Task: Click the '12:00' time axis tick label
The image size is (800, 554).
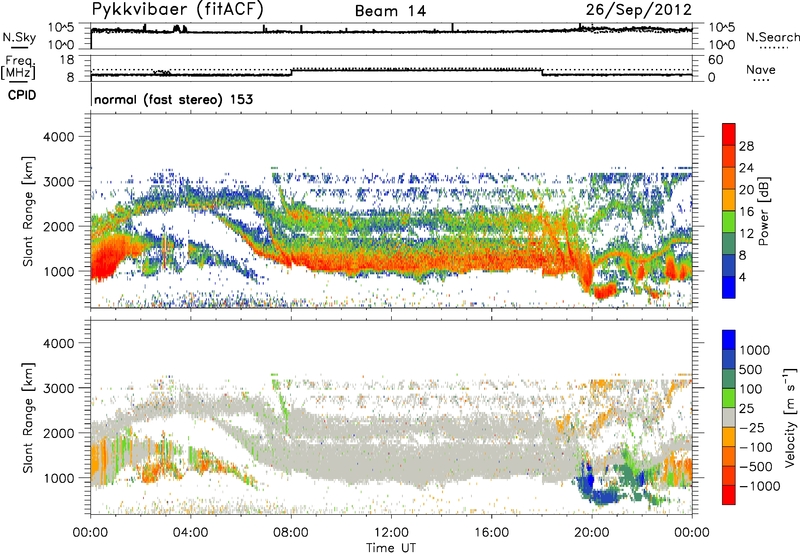Action: click(x=391, y=533)
